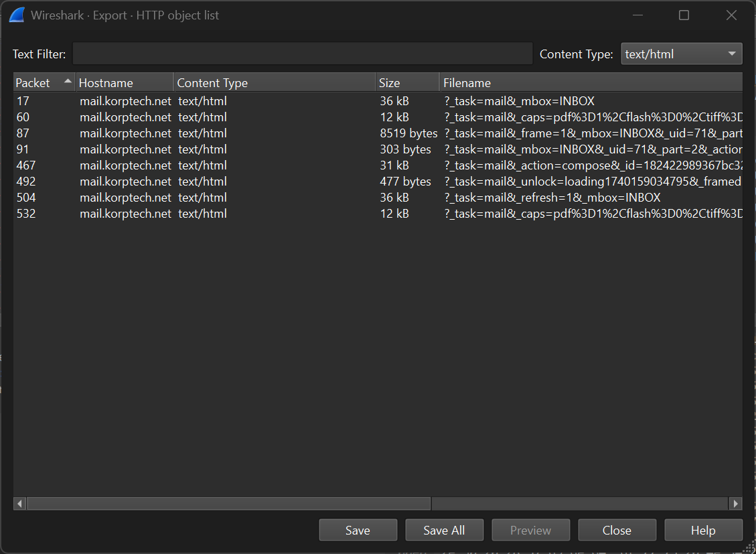
Task: Click the Wireshark shark fin icon
Action: tap(17, 15)
